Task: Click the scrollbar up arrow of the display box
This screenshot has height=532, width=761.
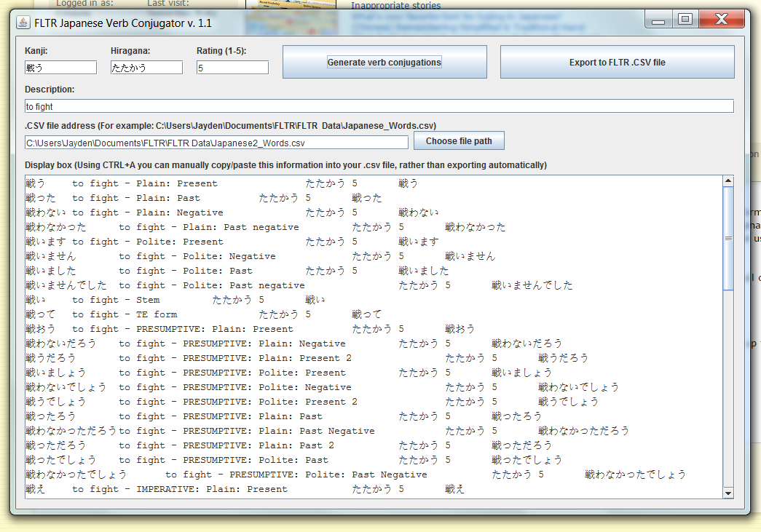Action: pos(728,180)
